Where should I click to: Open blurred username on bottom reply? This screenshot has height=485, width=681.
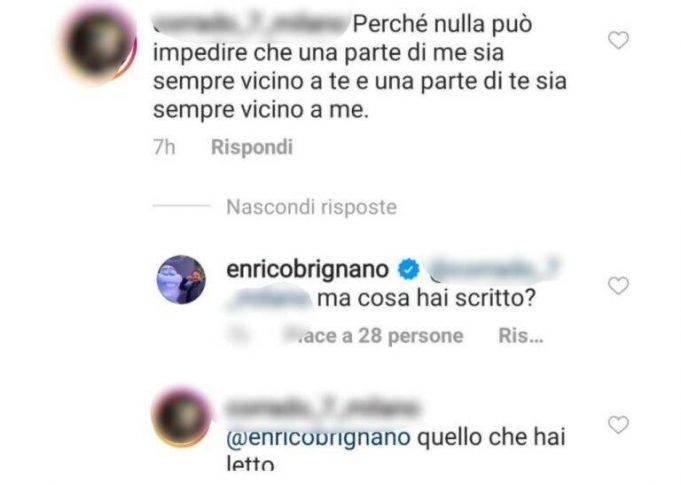click(x=322, y=409)
